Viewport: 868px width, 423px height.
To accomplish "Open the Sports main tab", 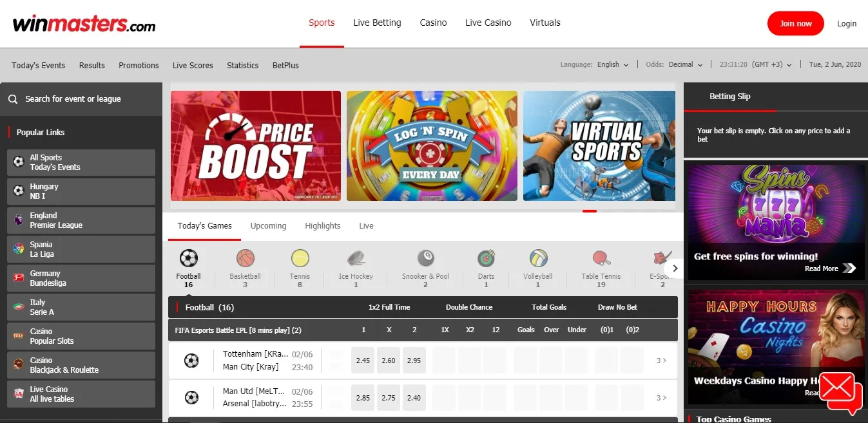I will 322,23.
